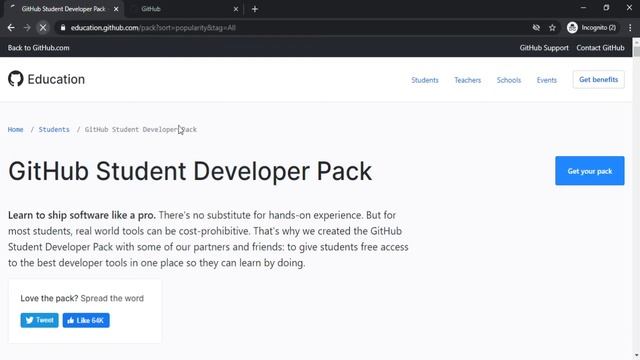Click Home in the breadcrumb

pyautogui.click(x=16, y=129)
